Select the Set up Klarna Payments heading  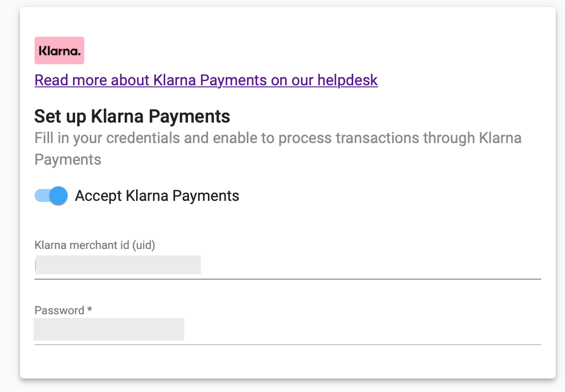point(132,116)
